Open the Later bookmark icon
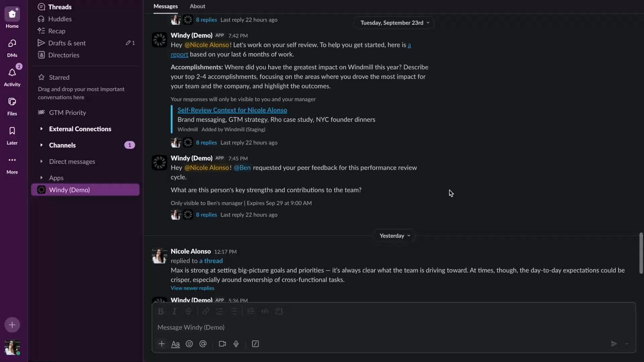 click(x=12, y=132)
